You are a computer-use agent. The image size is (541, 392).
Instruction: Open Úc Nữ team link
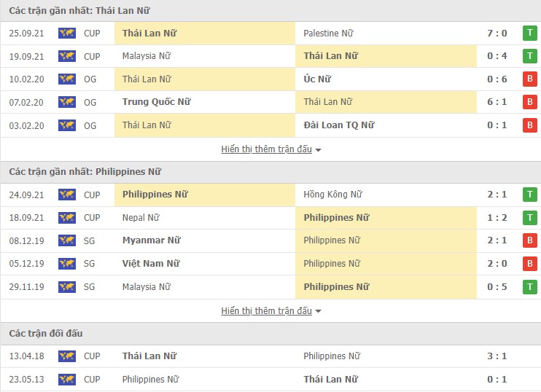[x=318, y=79]
